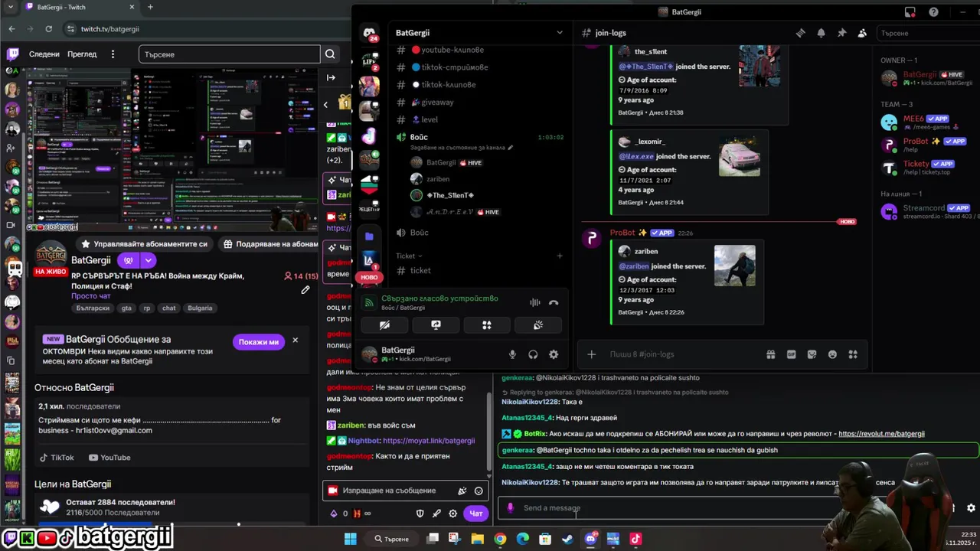Click Покажи ми button
This screenshot has width=980, height=551.
coord(259,342)
